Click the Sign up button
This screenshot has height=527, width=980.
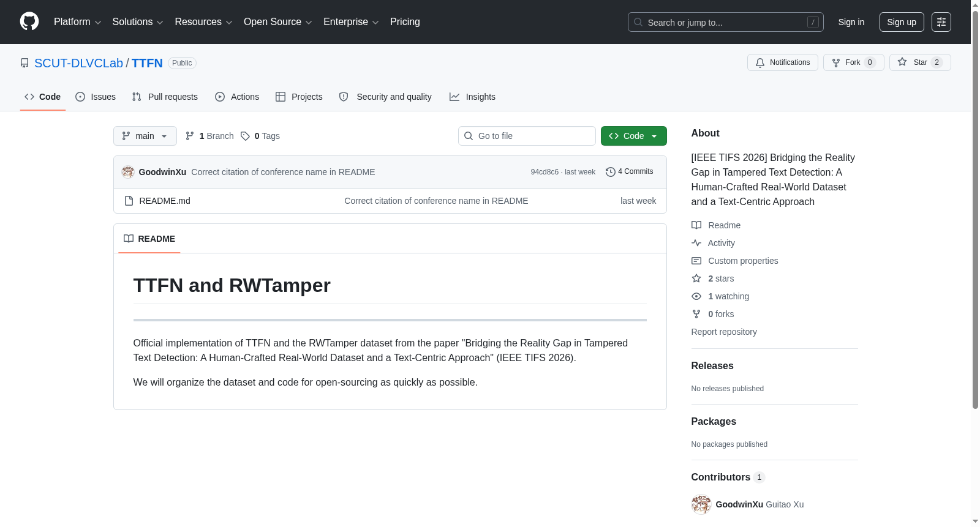(x=902, y=22)
